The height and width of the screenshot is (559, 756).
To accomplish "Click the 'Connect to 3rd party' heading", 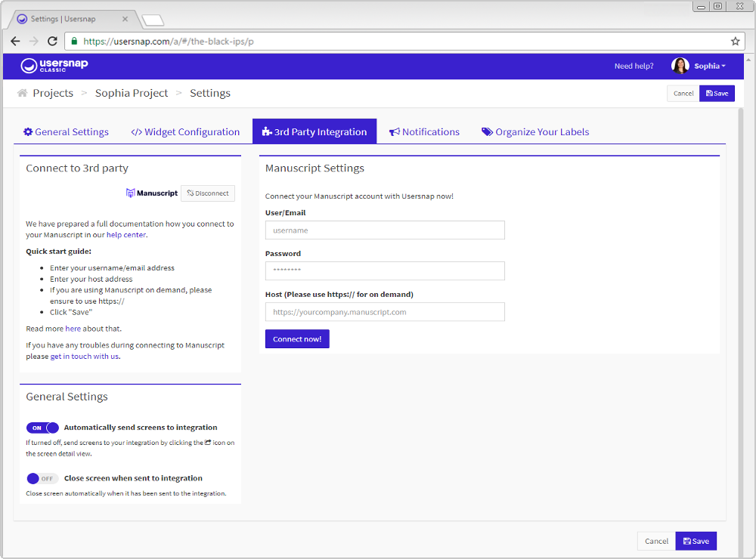I will (77, 168).
